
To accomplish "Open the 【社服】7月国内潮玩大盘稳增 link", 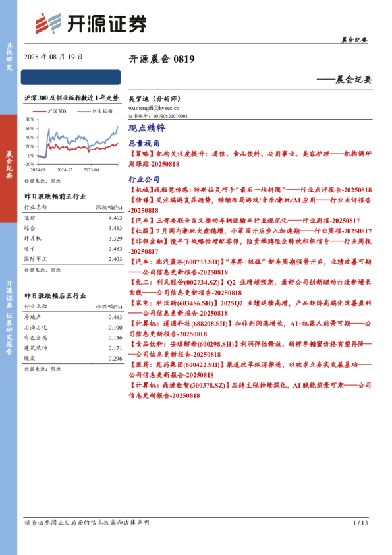I will point(250,231).
